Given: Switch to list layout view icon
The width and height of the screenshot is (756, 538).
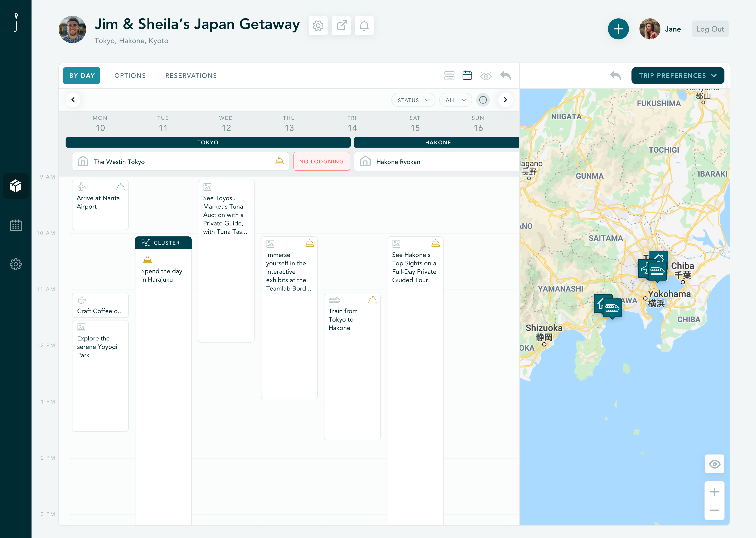Looking at the screenshot, I should click(x=449, y=76).
